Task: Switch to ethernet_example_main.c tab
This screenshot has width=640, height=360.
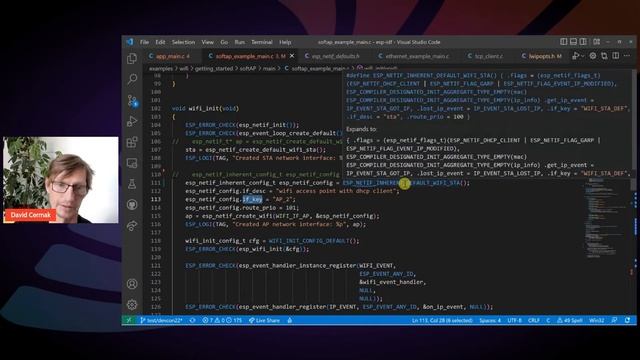Action: (417, 56)
